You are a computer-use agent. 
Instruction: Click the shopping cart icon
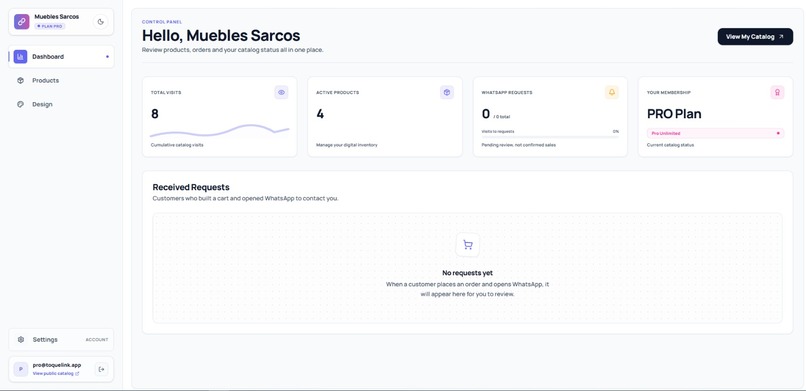[468, 245]
